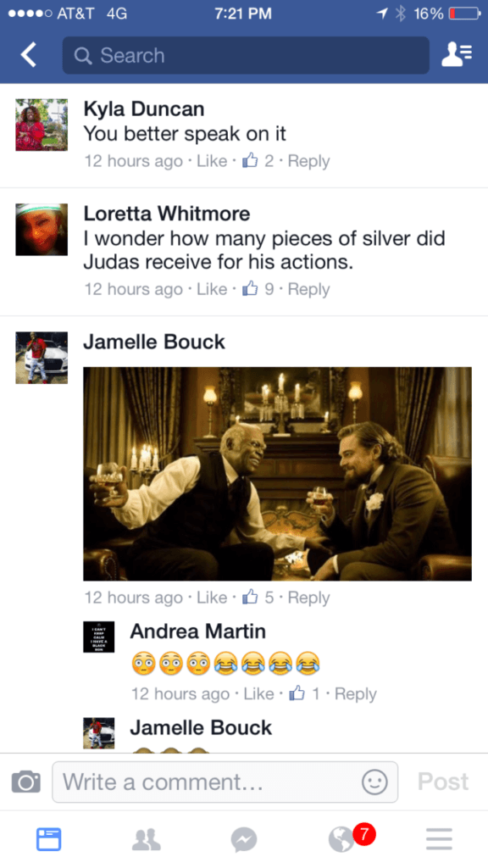This screenshot has height=868, width=488.
Task: Like Kyla Duncan's comment
Action: 212,161
